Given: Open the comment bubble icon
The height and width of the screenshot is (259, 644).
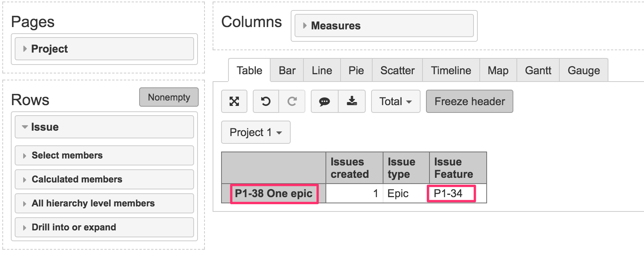Looking at the screenshot, I should (x=324, y=101).
